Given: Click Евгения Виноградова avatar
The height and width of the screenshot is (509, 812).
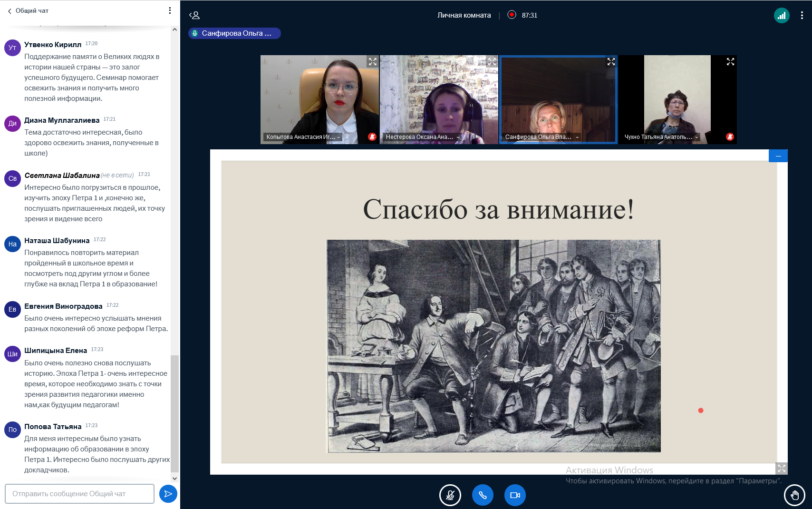Looking at the screenshot, I should pyautogui.click(x=12, y=309).
